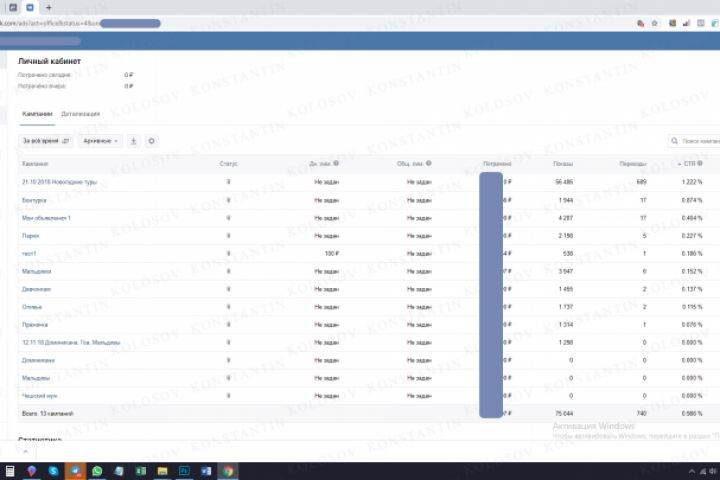This screenshot has width=720, height=480.
Task: Click impressions value '56 485'
Action: 564,182
